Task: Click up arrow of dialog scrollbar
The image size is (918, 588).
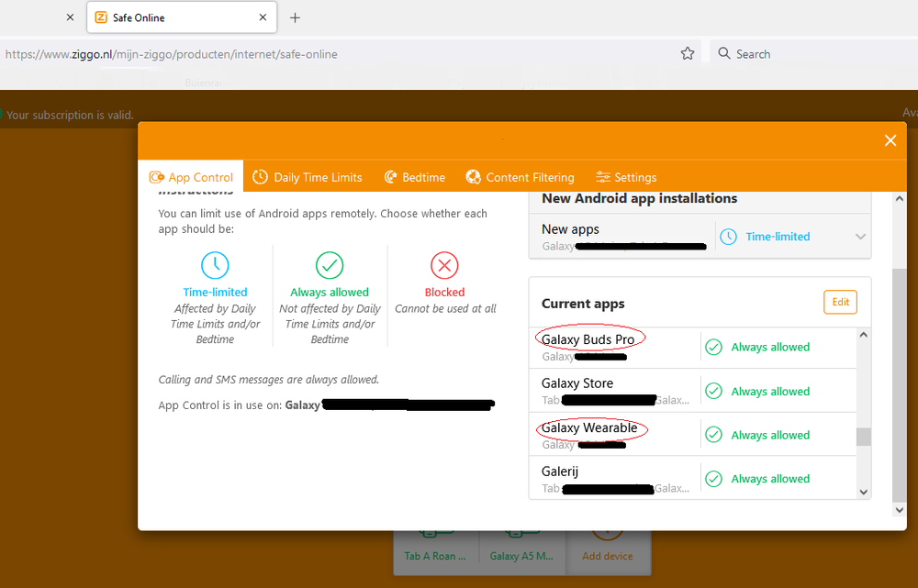Action: coord(900,199)
